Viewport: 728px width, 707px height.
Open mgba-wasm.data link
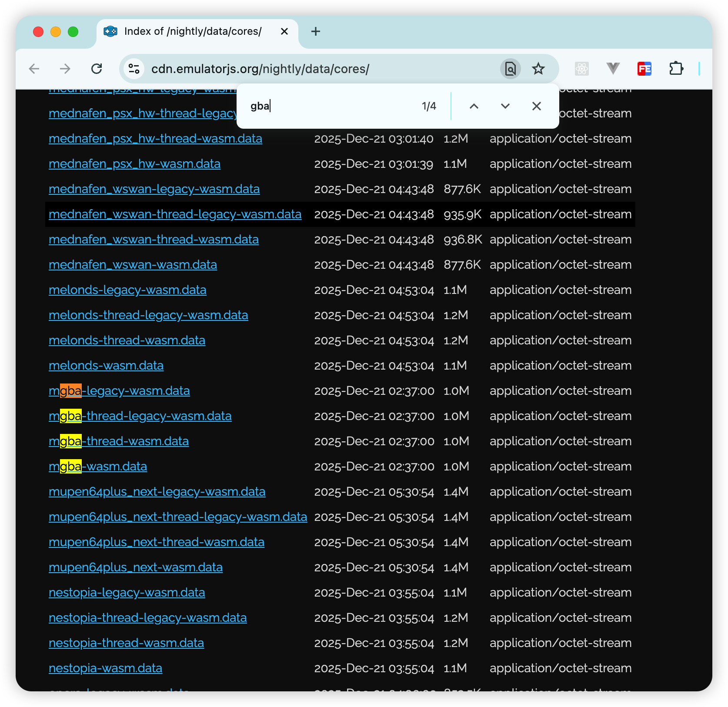tap(98, 467)
